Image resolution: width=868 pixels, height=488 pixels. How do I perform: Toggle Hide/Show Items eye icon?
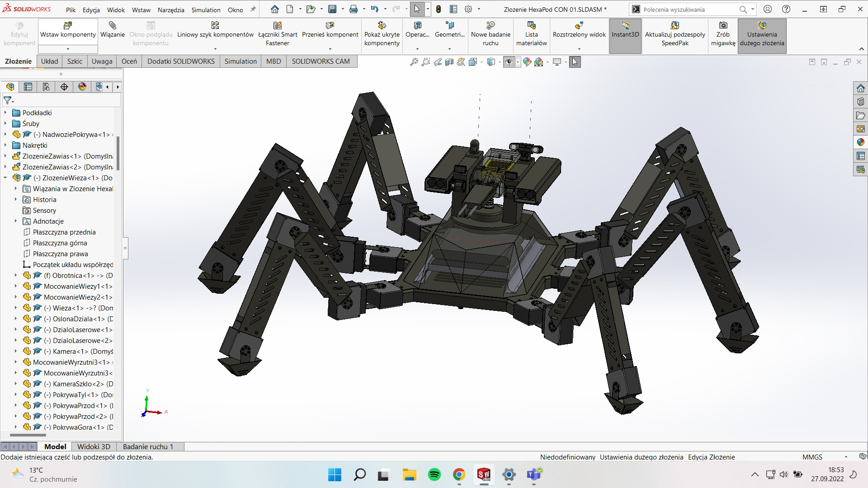pos(509,62)
